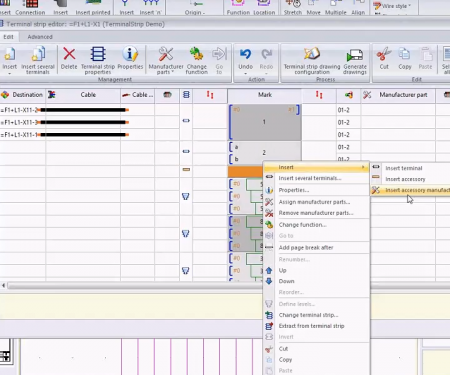Choose Change terminal strip... menu entry

click(308, 315)
